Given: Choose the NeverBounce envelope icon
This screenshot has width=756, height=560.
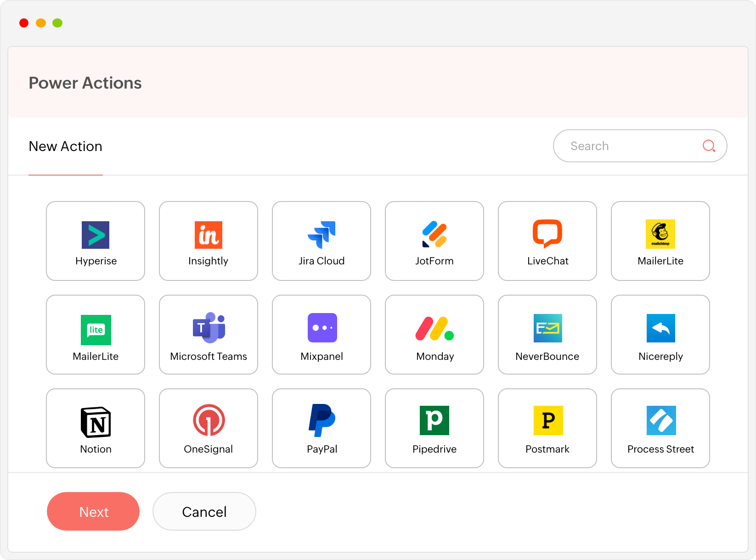Looking at the screenshot, I should click(x=548, y=328).
